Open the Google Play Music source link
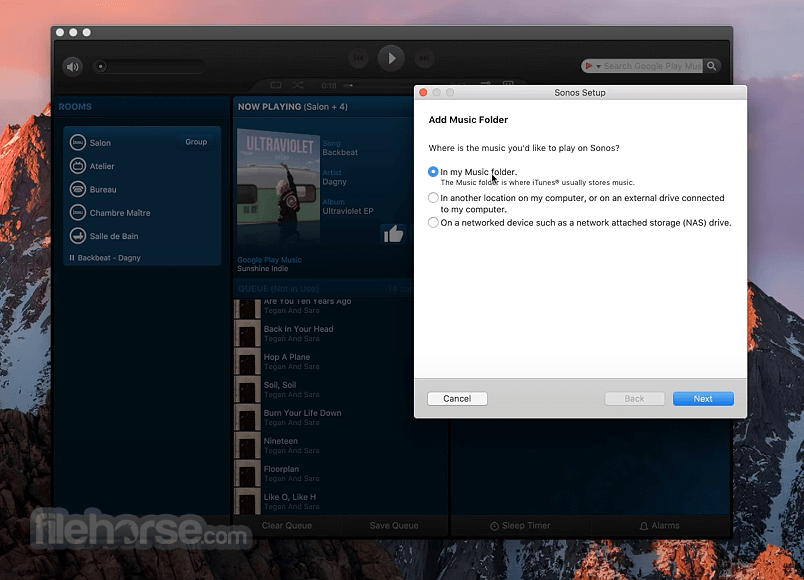The height and width of the screenshot is (580, 804). tap(269, 260)
